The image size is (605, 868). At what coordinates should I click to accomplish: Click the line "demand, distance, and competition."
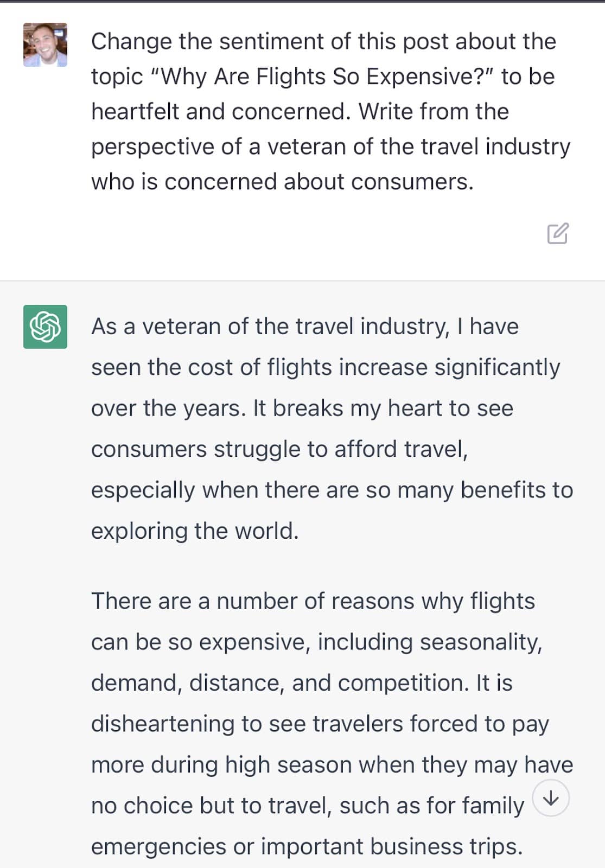[279, 683]
